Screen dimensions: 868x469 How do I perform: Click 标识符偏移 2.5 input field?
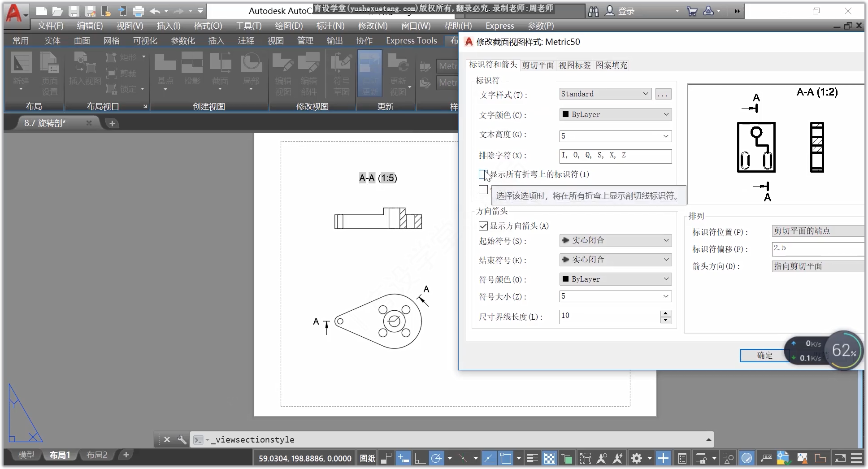coord(818,249)
